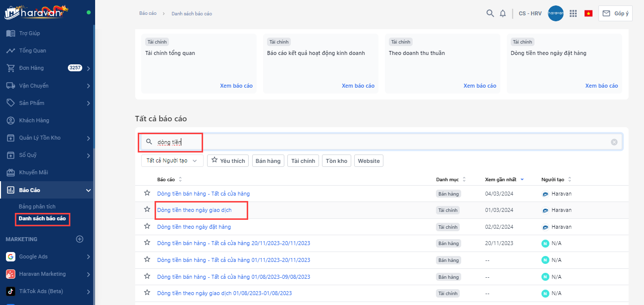This screenshot has height=305, width=644.
Task: Collapse the Báo Cáo sidebar section
Action: pyautogui.click(x=88, y=190)
